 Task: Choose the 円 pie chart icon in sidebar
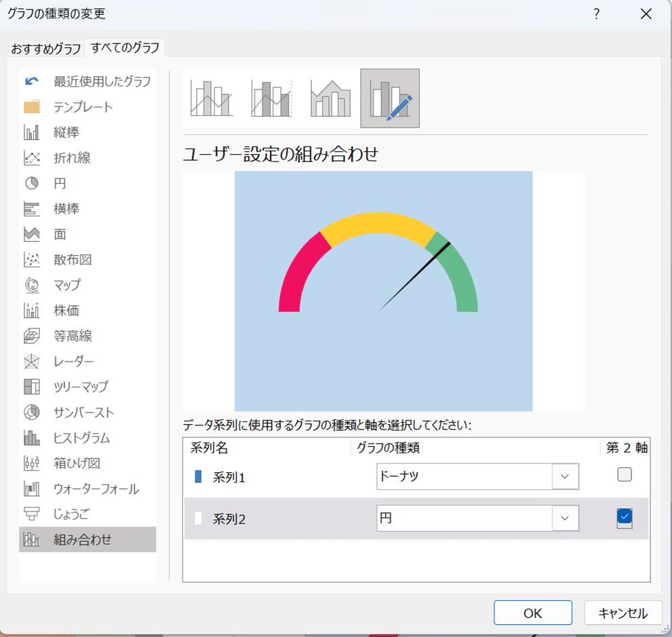[x=32, y=183]
